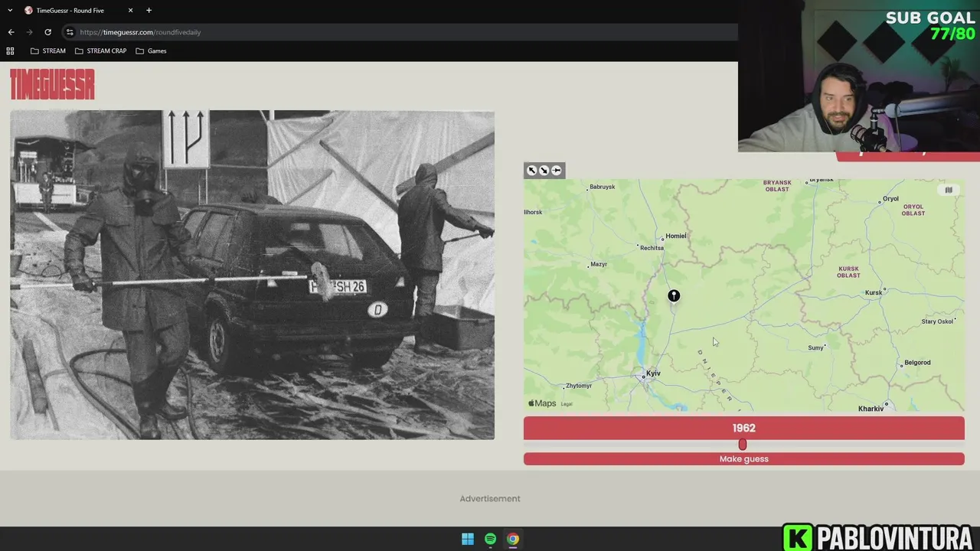Expand the map with up-left arrow
Viewport: 980px width, 551px height.
point(532,170)
